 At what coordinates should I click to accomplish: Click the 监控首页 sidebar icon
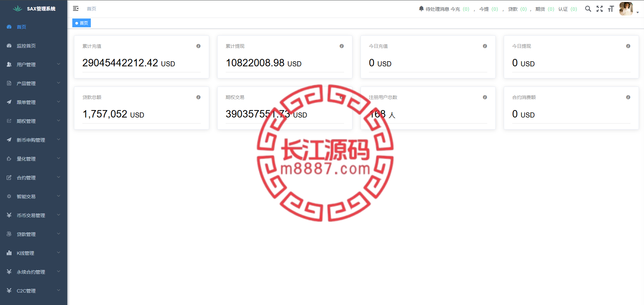coord(9,45)
